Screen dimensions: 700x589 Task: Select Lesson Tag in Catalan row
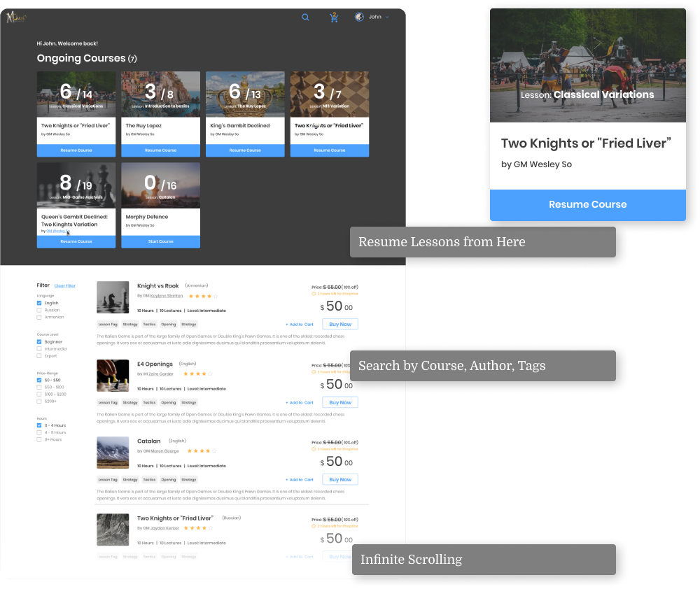tap(108, 480)
